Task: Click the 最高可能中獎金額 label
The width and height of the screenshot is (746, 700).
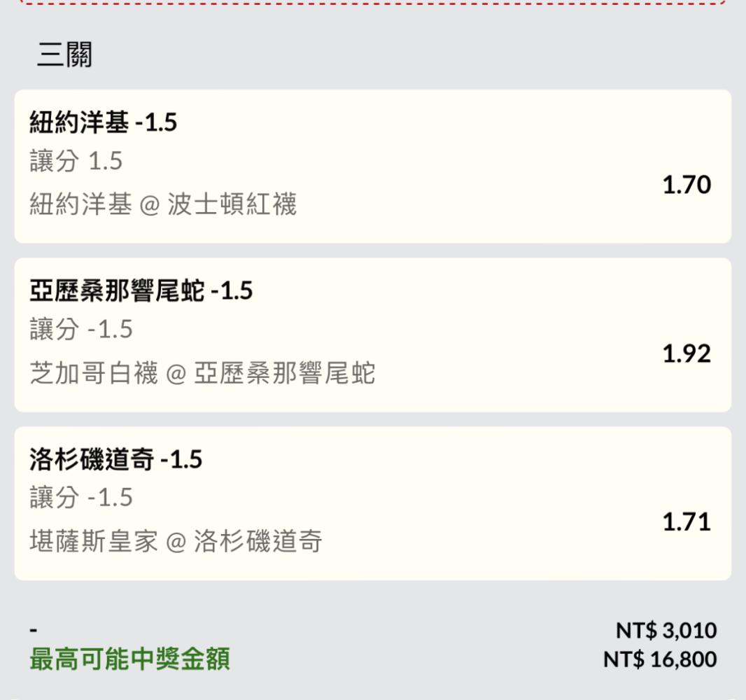Action: (130, 659)
